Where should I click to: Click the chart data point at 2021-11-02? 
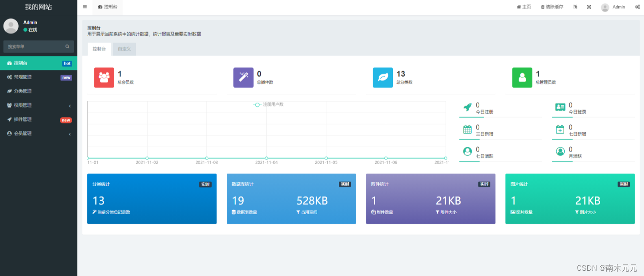pos(147,158)
